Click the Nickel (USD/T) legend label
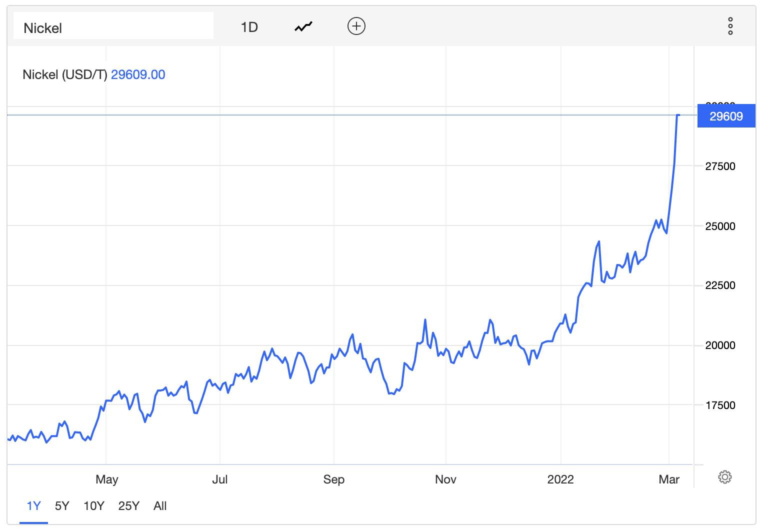Viewport: 767px width, 532px height. (65, 74)
